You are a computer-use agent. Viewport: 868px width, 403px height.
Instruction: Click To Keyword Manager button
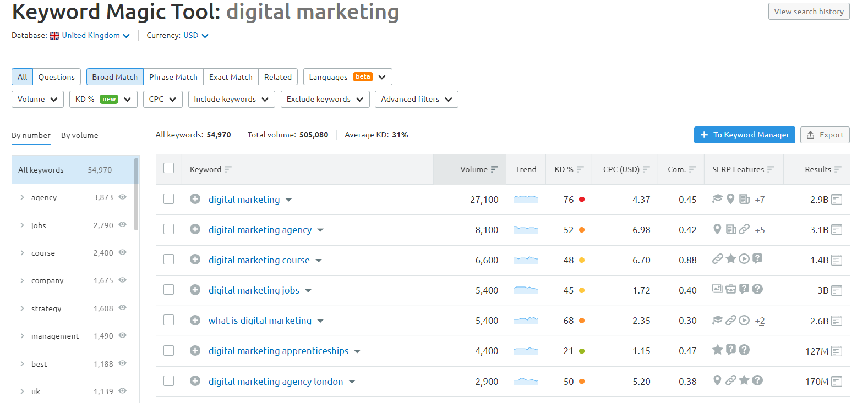click(744, 135)
